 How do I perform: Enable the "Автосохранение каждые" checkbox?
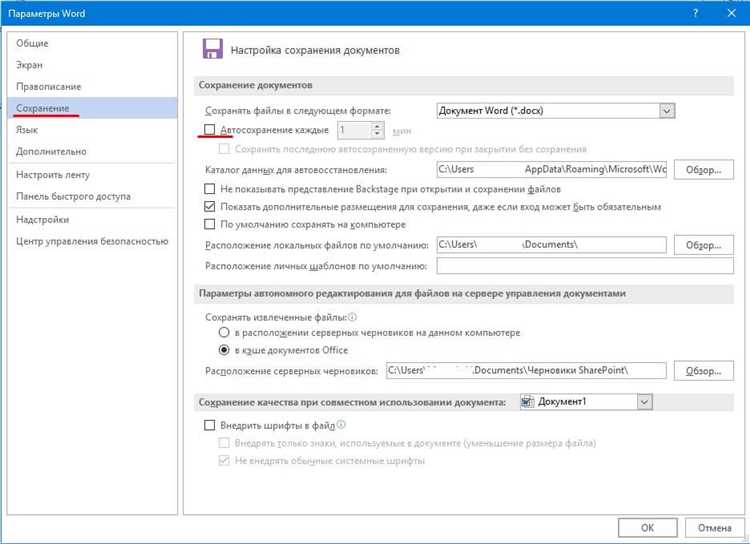click(x=209, y=130)
